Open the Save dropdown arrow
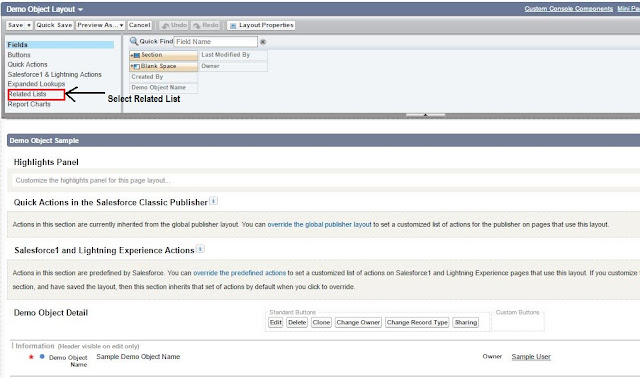The width and height of the screenshot is (640, 378). pos(29,25)
